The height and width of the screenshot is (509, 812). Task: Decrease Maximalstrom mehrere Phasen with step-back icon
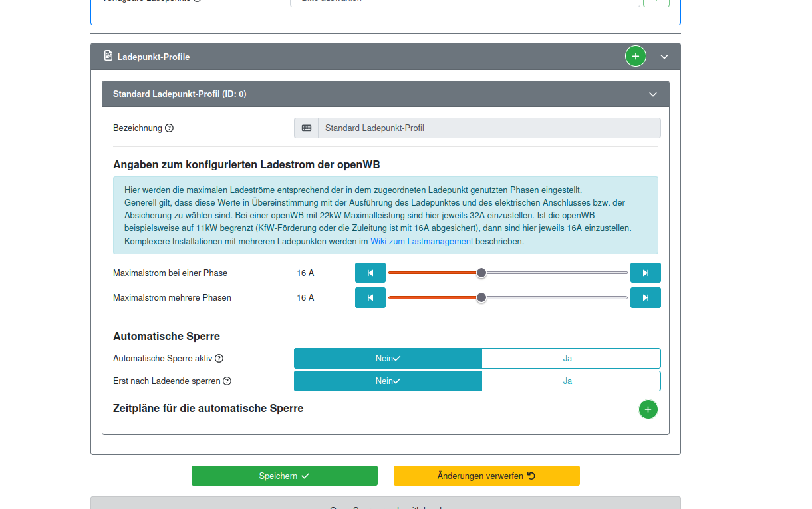(370, 298)
